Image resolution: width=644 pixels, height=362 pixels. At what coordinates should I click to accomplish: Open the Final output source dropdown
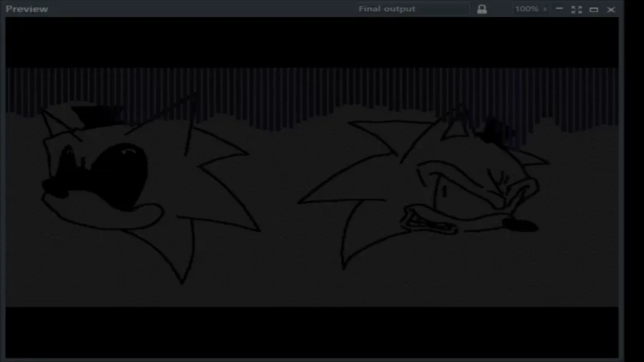tap(412, 9)
